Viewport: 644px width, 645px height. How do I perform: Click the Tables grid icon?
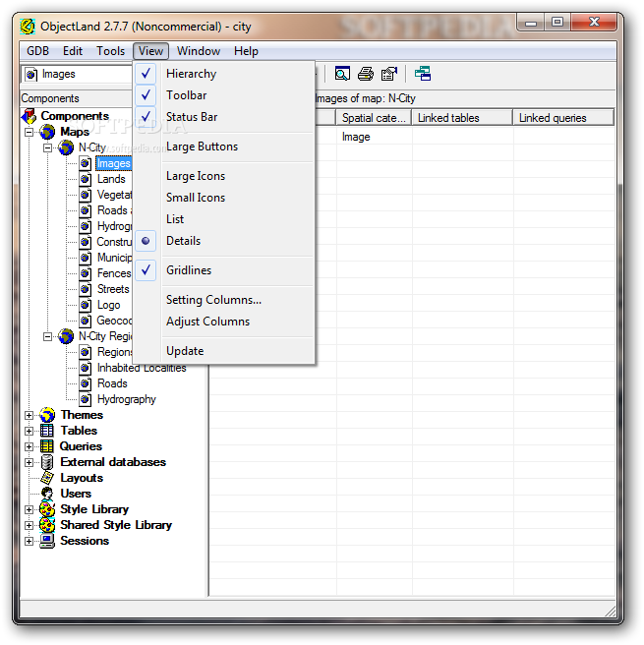coord(47,431)
